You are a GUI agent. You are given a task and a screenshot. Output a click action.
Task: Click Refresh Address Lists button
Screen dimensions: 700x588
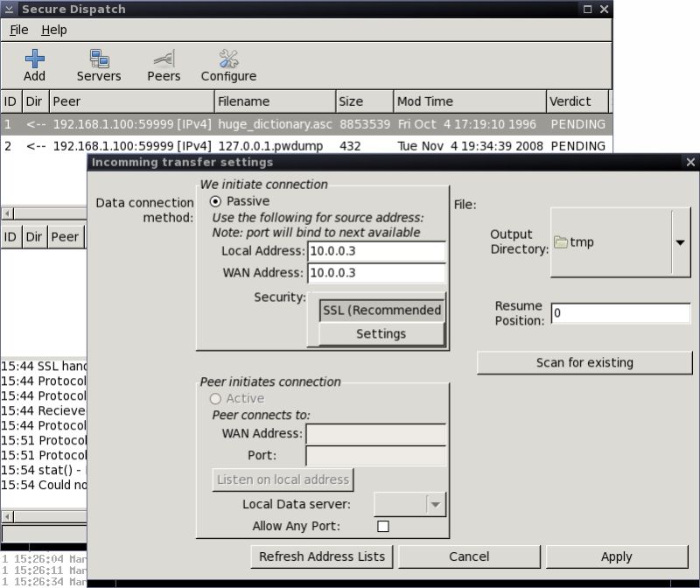[322, 556]
